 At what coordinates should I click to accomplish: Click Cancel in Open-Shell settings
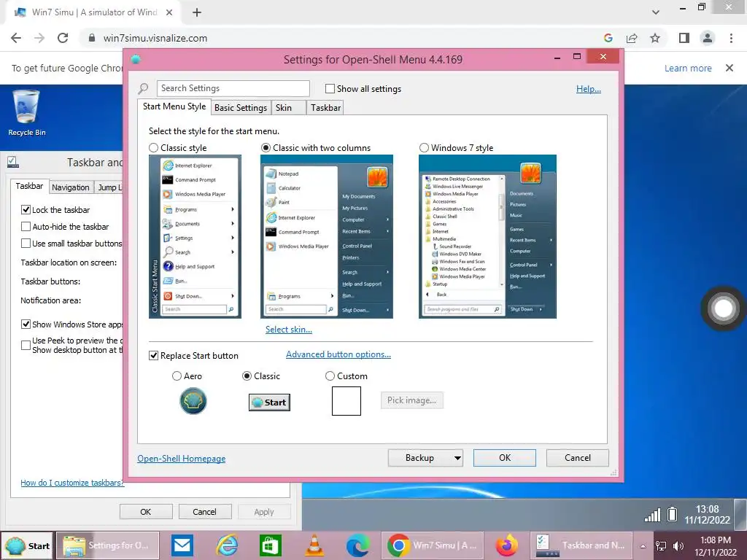pyautogui.click(x=578, y=458)
